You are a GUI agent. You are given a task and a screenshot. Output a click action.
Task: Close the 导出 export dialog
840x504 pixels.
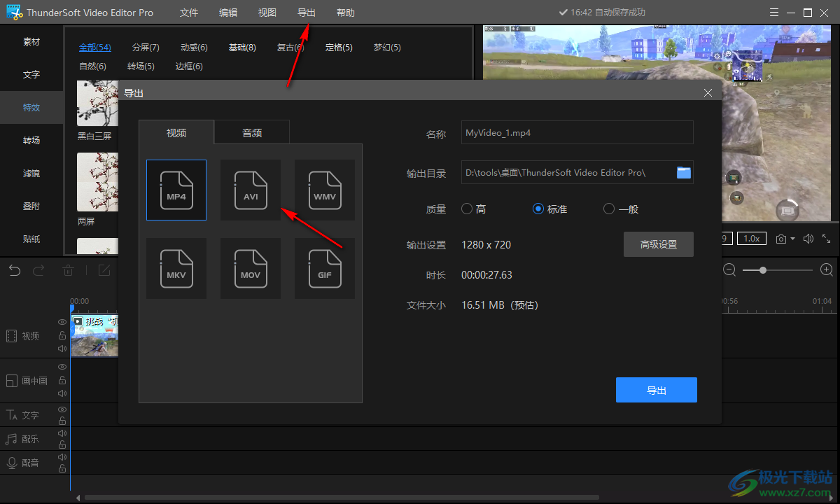[708, 92]
